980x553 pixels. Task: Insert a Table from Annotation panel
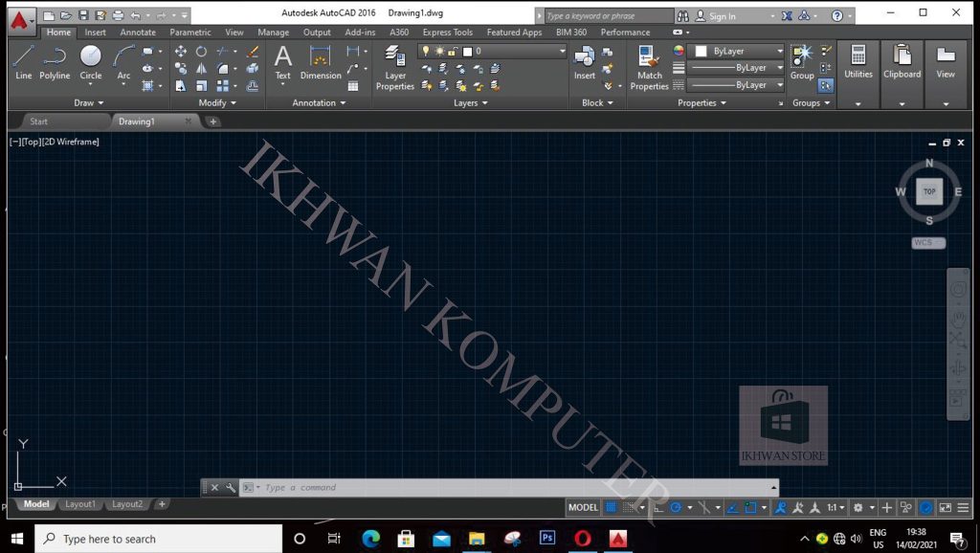click(x=353, y=86)
